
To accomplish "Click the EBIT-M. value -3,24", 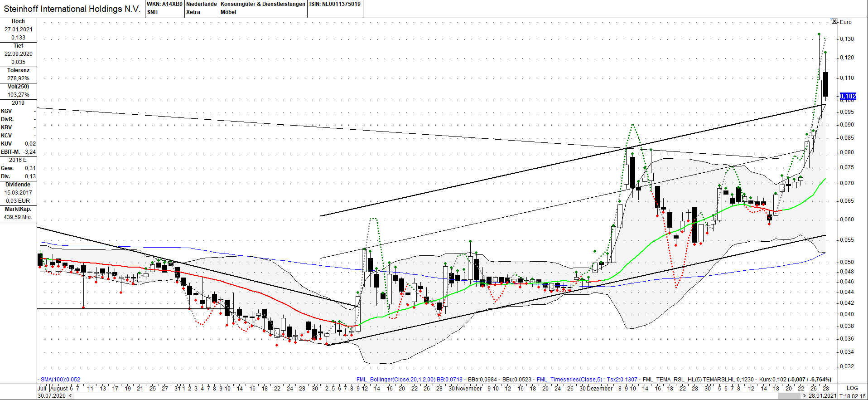I will pos(29,152).
